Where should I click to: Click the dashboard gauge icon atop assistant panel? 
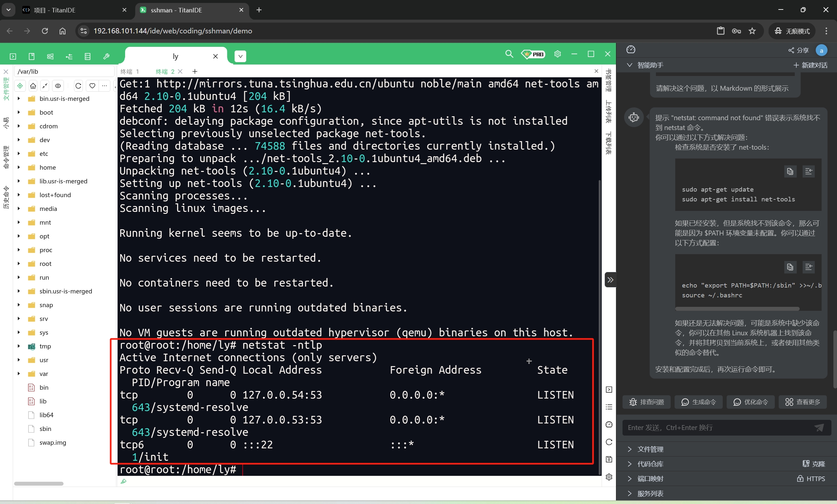tap(631, 49)
